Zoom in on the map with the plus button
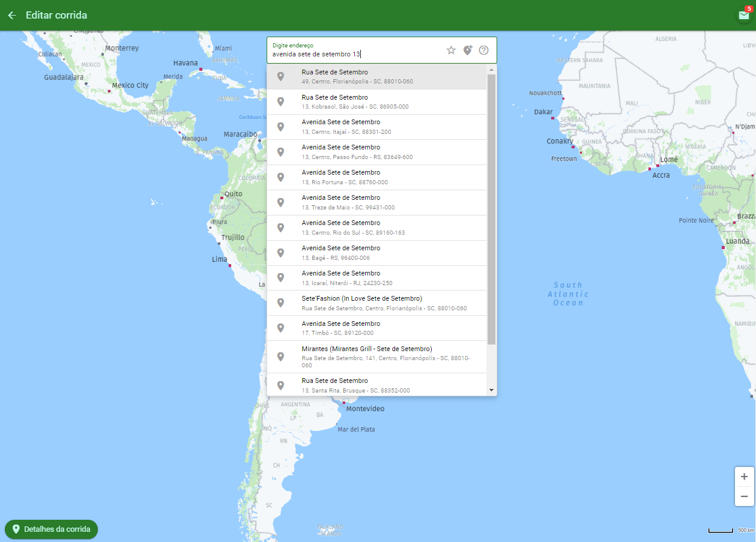Screen dimensions: 756x542 tap(744, 477)
